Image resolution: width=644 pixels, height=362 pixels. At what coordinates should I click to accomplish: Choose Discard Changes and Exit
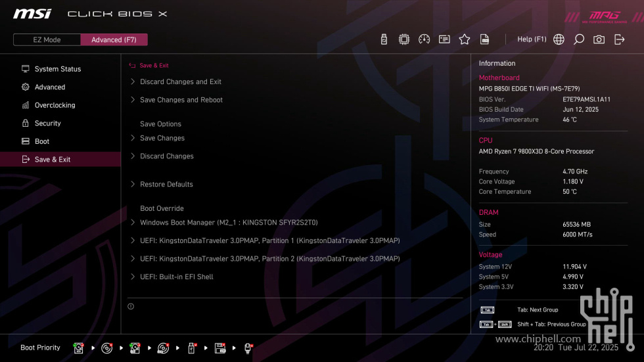pos(180,81)
